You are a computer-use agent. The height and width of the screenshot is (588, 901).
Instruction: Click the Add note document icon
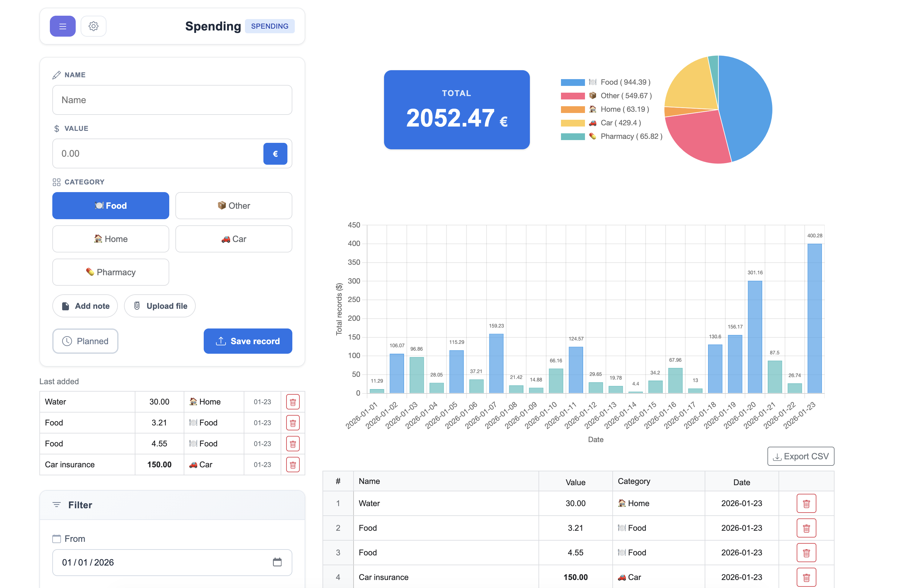coord(66,306)
